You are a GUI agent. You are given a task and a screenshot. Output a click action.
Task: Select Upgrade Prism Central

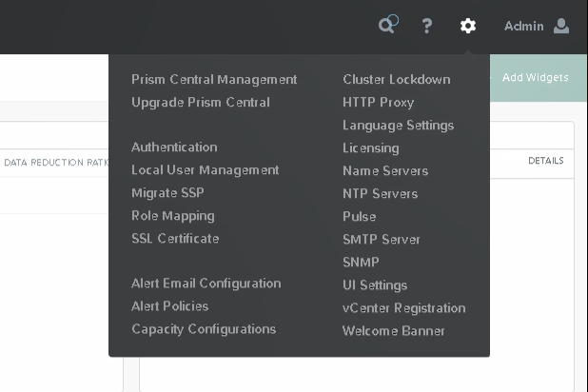[201, 103]
